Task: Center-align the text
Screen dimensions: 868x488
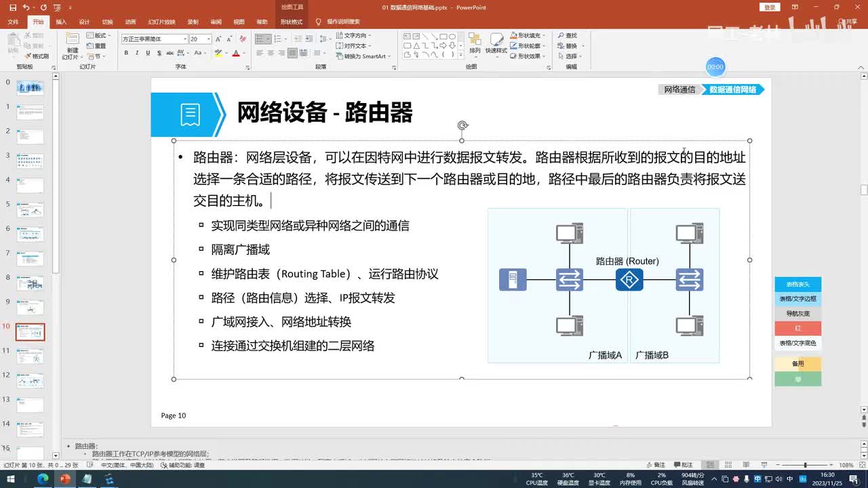Action: click(271, 53)
